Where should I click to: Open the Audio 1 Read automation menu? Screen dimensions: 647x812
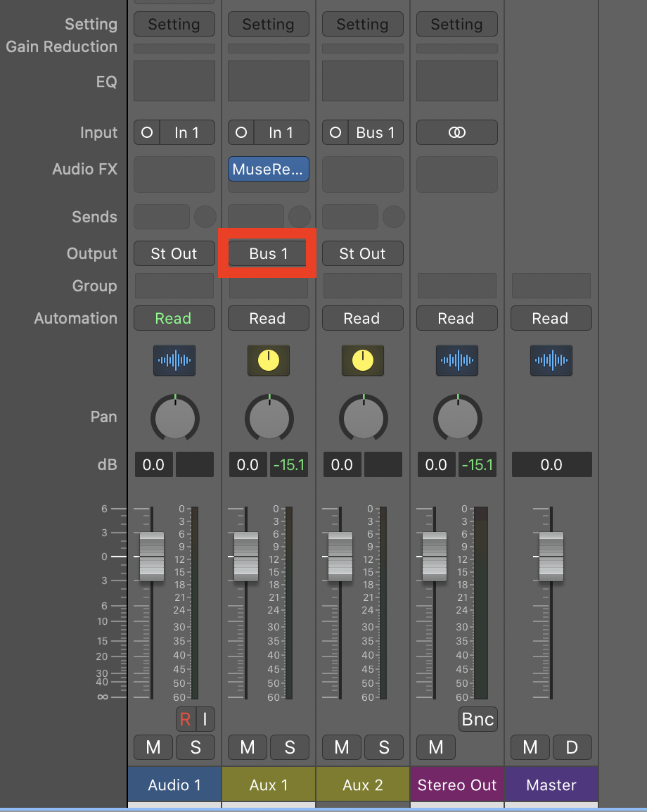pos(174,318)
